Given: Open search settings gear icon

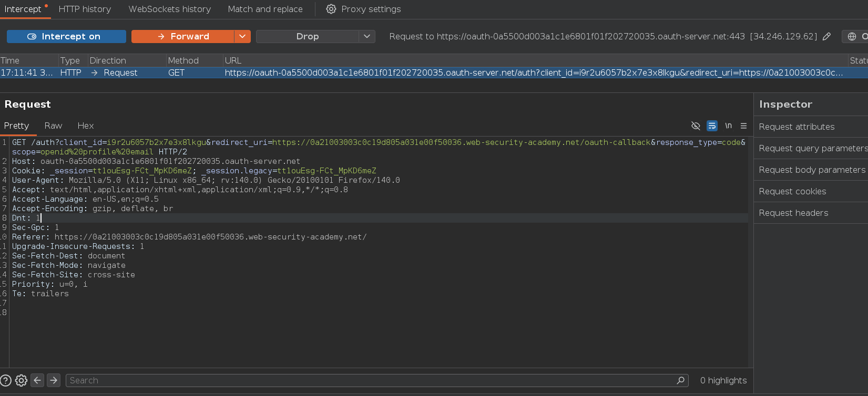Looking at the screenshot, I should point(21,380).
